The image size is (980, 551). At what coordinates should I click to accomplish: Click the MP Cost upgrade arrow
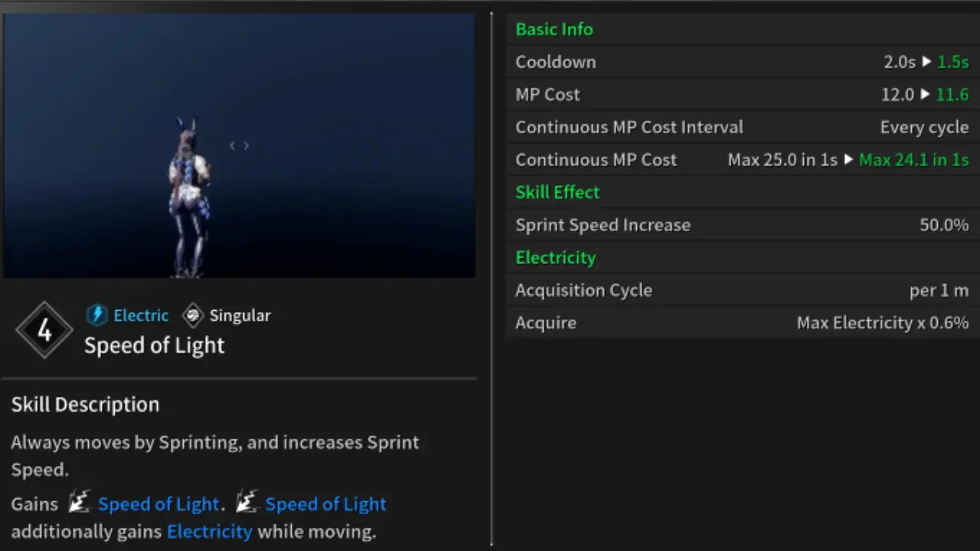coord(926,94)
